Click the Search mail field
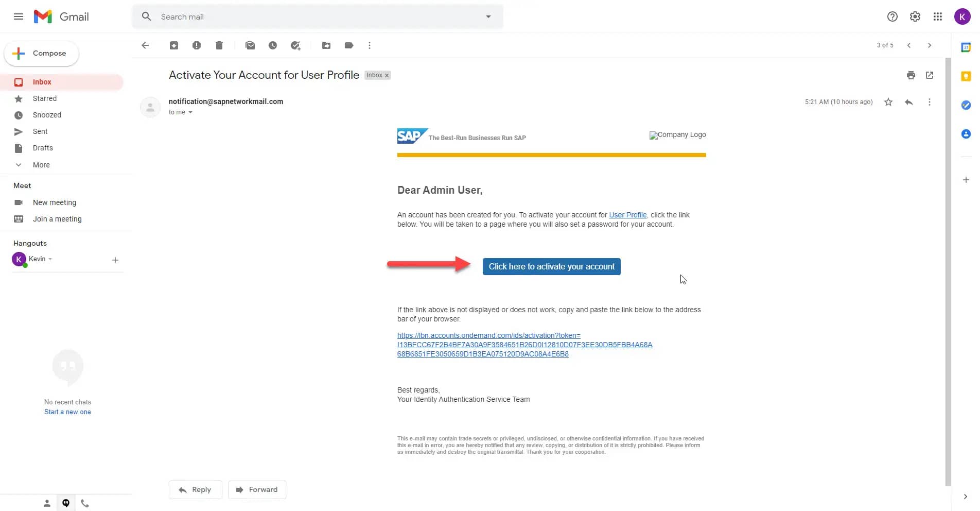The width and height of the screenshot is (980, 511). [x=319, y=16]
